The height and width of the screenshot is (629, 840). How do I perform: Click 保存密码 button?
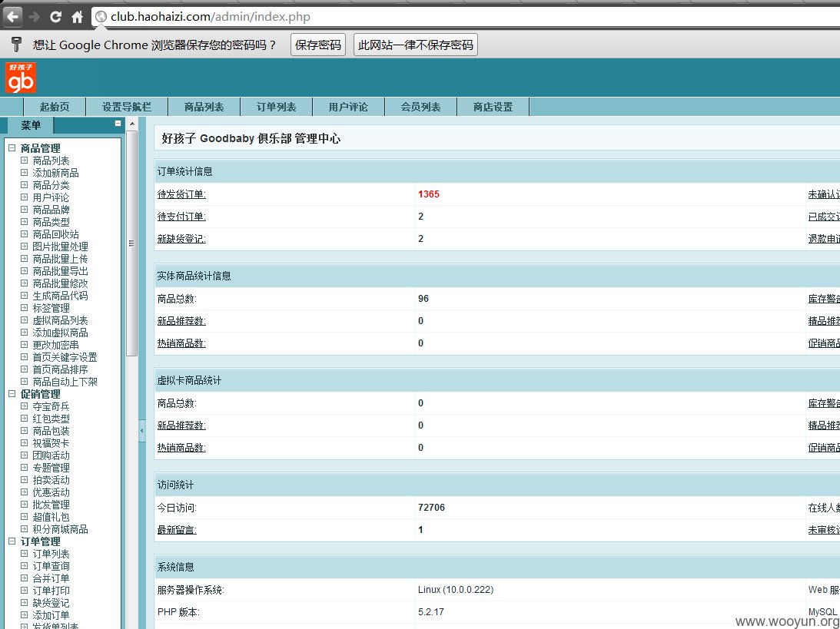tap(318, 45)
